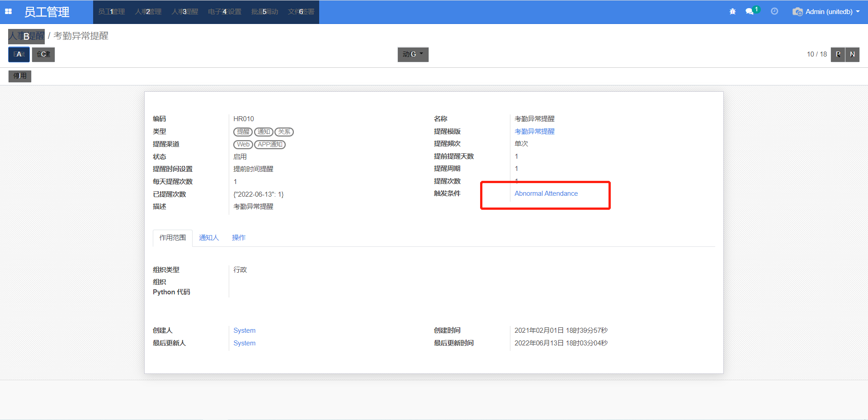
Task: Open the 考勤异常提醒 template link
Action: pos(534,132)
